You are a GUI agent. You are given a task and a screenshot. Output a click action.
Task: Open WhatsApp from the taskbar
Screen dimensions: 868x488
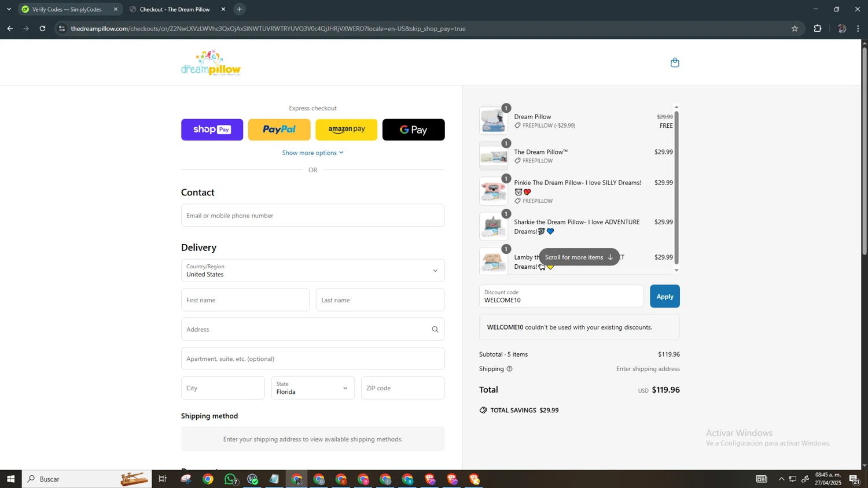click(230, 479)
